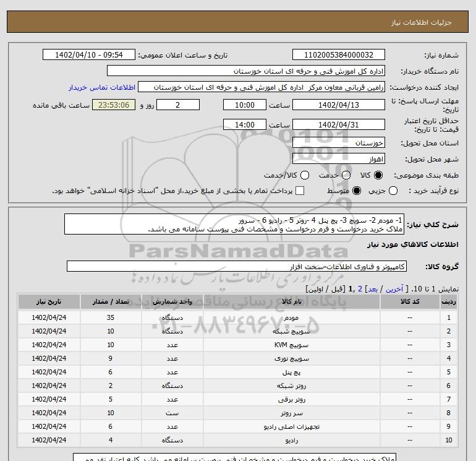This screenshot has width=476, height=461.
Task: Click the general need description text box
Action: coord(234,224)
